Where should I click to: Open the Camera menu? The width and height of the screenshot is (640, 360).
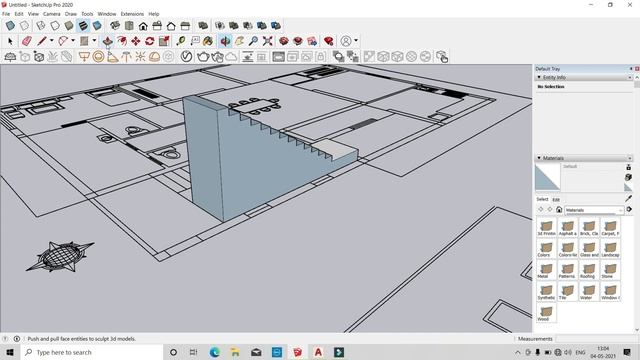click(x=51, y=14)
